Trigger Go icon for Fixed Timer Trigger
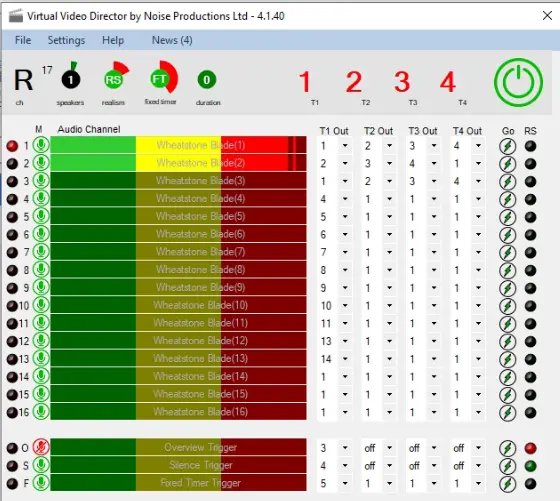 [x=508, y=484]
